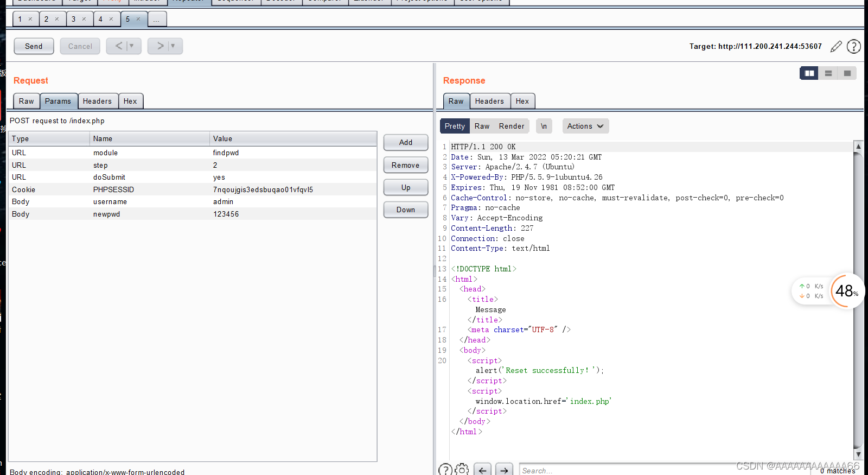Sort parameters by the Value column header
Viewport: 868px width, 475px height.
click(x=293, y=138)
